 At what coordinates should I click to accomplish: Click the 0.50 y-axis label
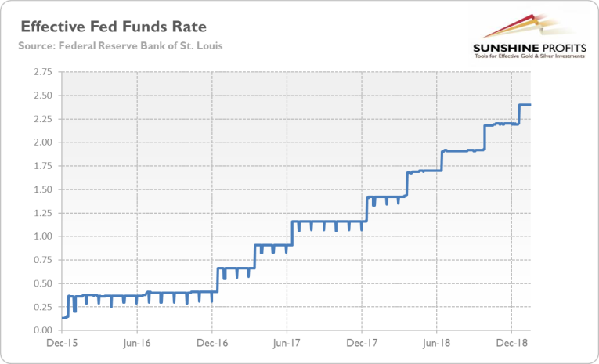click(x=42, y=283)
